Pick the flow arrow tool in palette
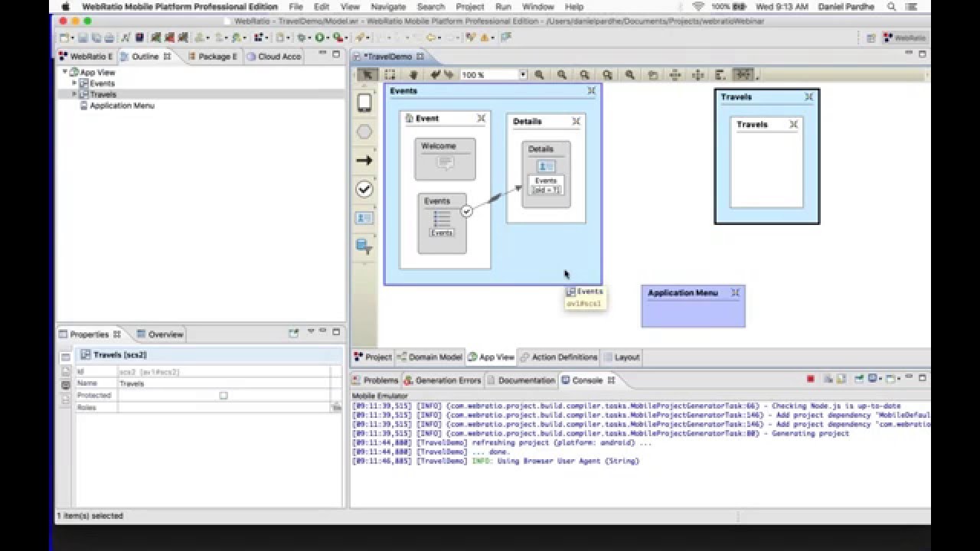This screenshot has width=980, height=551. pos(364,161)
